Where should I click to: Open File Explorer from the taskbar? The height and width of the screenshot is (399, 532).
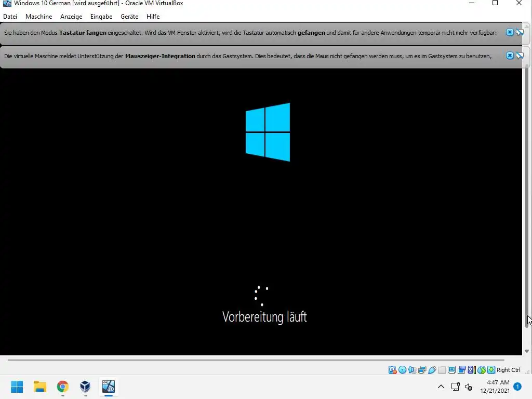pyautogui.click(x=39, y=387)
